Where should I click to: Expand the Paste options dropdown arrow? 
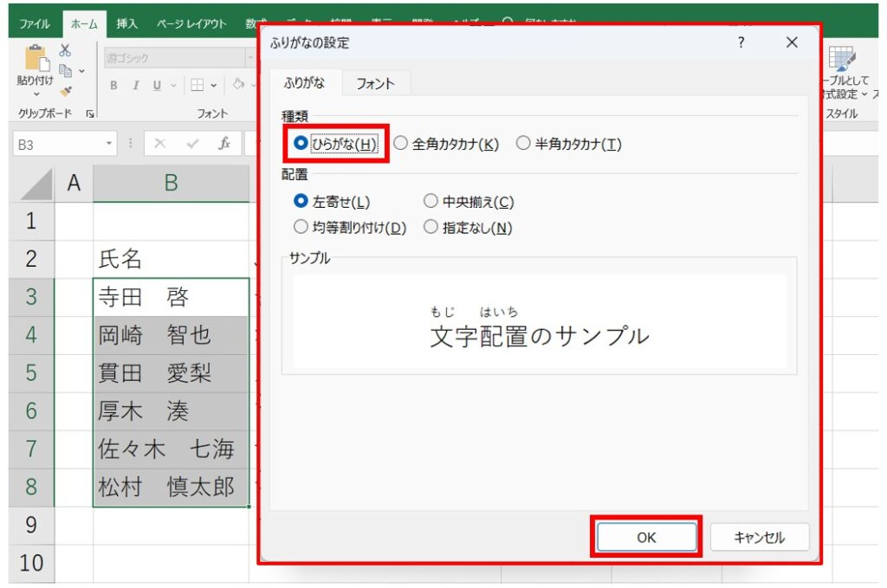[35, 93]
